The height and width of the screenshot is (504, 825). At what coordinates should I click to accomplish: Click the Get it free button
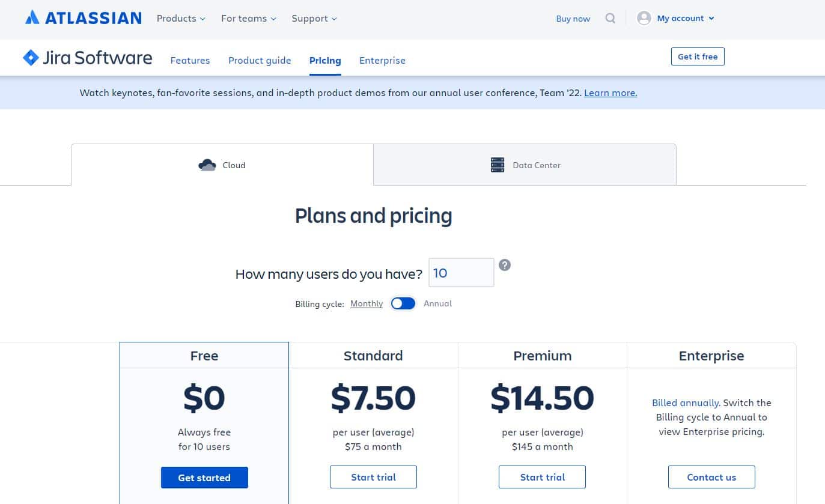point(698,56)
